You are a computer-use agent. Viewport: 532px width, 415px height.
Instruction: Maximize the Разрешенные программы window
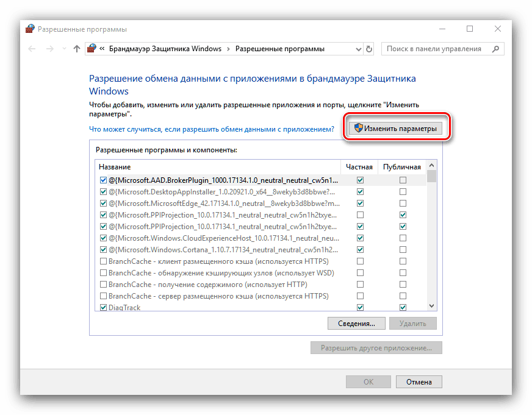[x=470, y=29]
